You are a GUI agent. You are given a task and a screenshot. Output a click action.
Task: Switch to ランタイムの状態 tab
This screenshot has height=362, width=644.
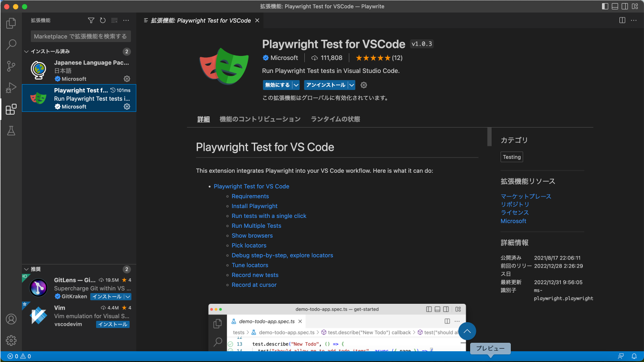coord(336,119)
